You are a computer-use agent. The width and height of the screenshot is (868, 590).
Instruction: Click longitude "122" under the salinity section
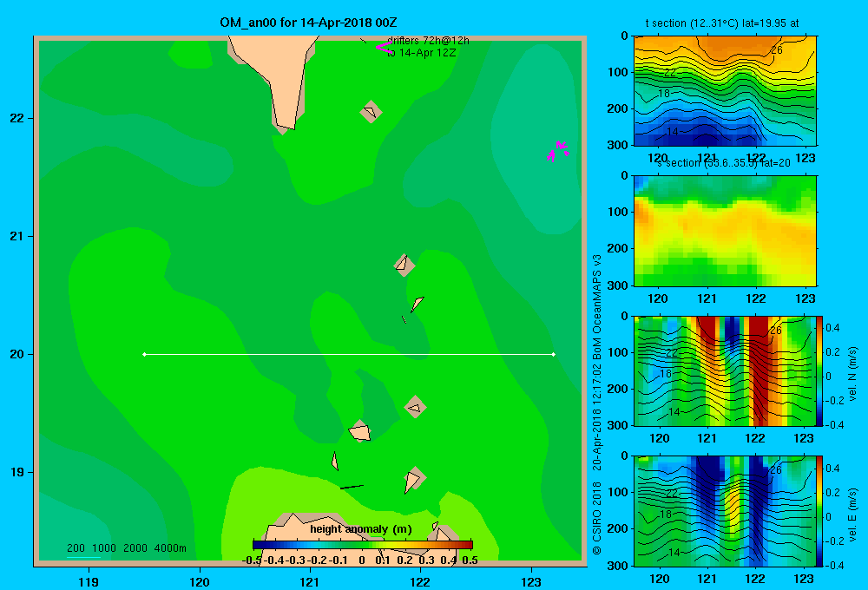(x=756, y=298)
